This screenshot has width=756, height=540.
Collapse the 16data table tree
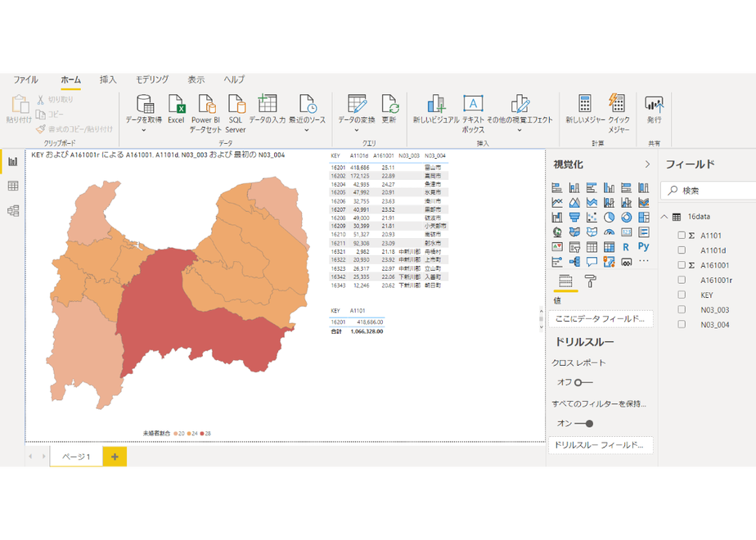click(664, 217)
